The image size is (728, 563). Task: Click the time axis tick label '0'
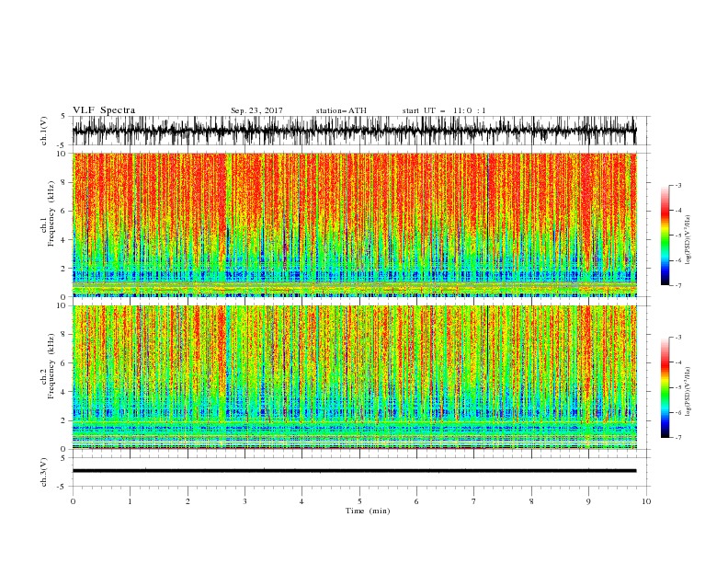point(73,501)
